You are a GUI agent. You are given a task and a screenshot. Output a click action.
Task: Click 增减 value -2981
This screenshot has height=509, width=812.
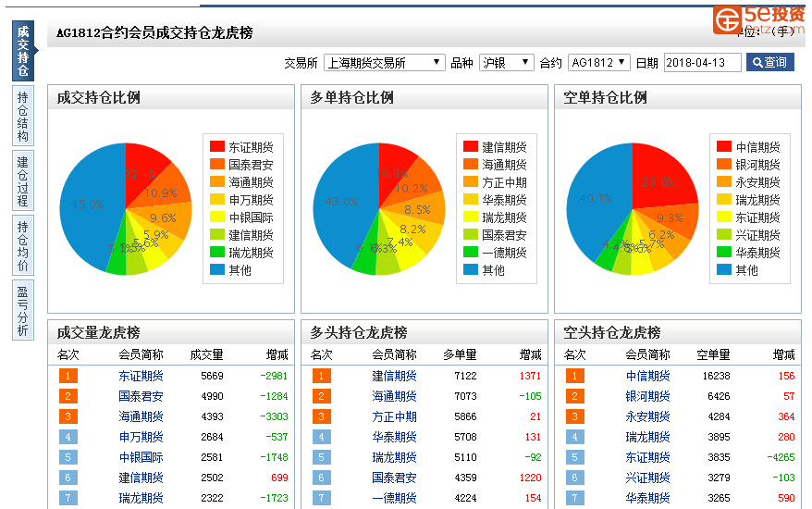click(x=274, y=376)
